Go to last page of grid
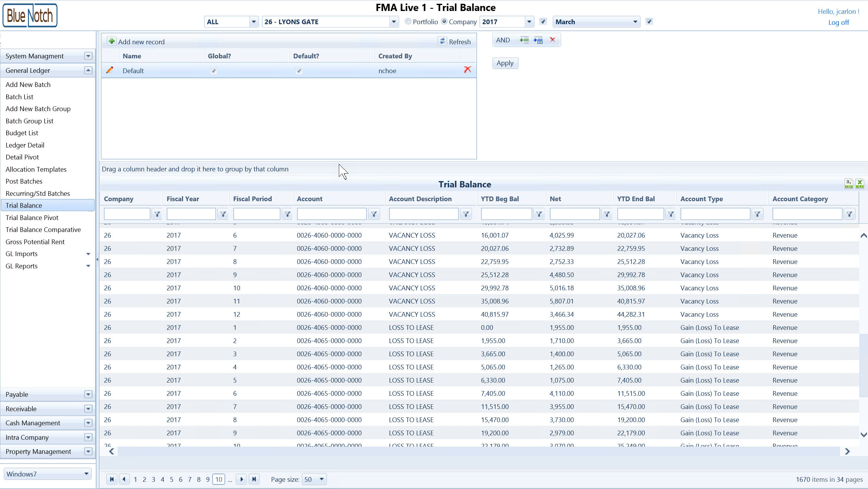This screenshot has height=489, width=868. pyautogui.click(x=254, y=479)
